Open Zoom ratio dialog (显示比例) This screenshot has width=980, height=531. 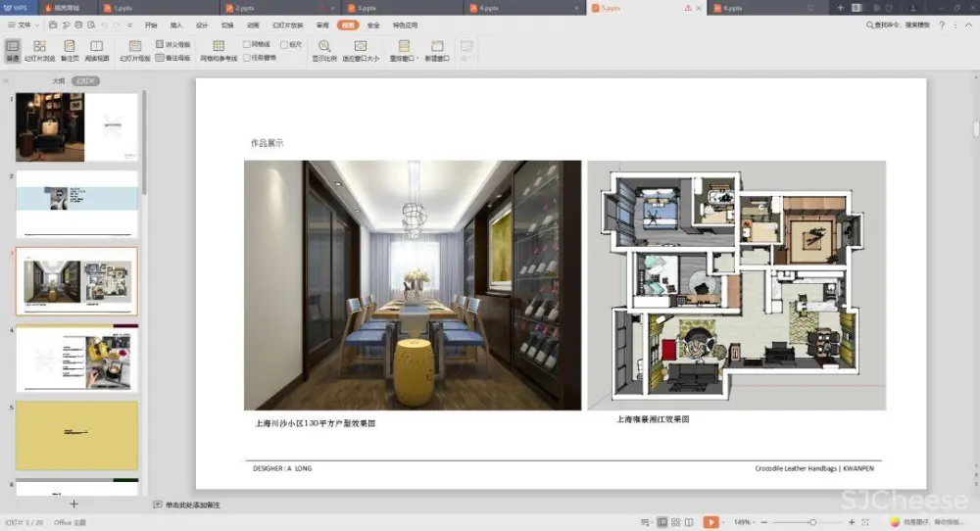324,51
